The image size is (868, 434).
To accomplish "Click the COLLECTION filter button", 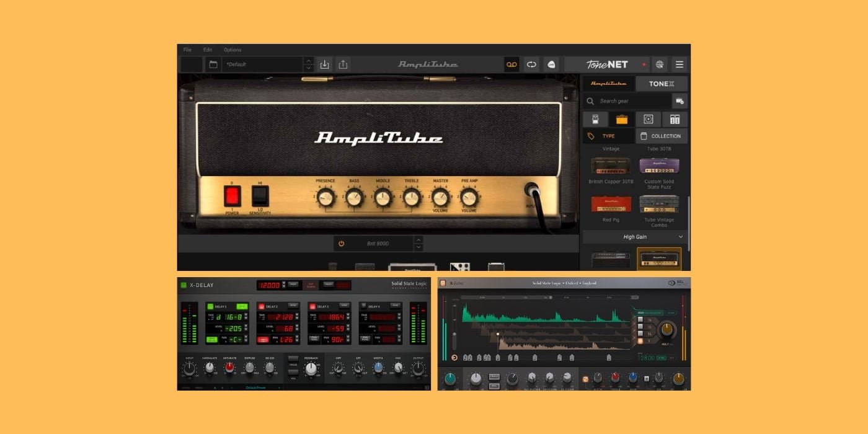I will pos(661,136).
